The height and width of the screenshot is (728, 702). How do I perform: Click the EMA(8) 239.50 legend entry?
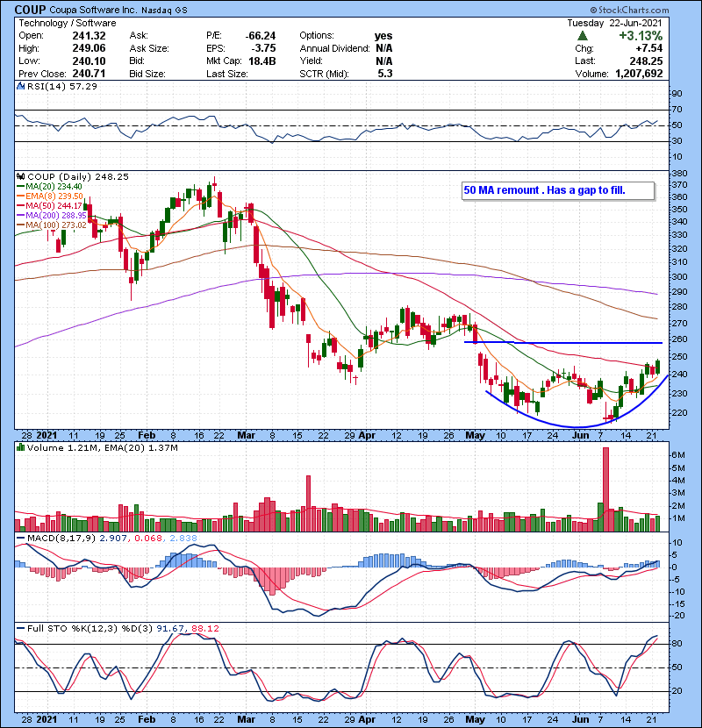coord(50,196)
